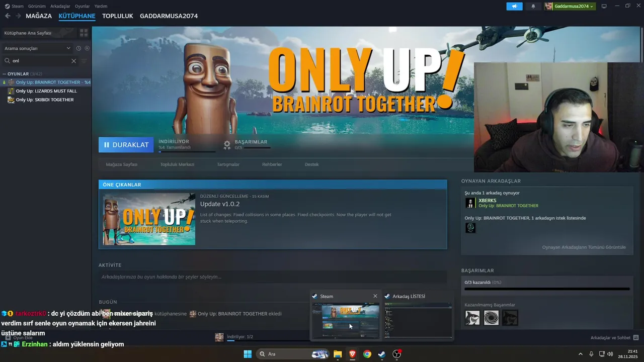Viewport: 644px width, 362px height.
Task: Open XBERKS friend name
Action: [x=487, y=200]
